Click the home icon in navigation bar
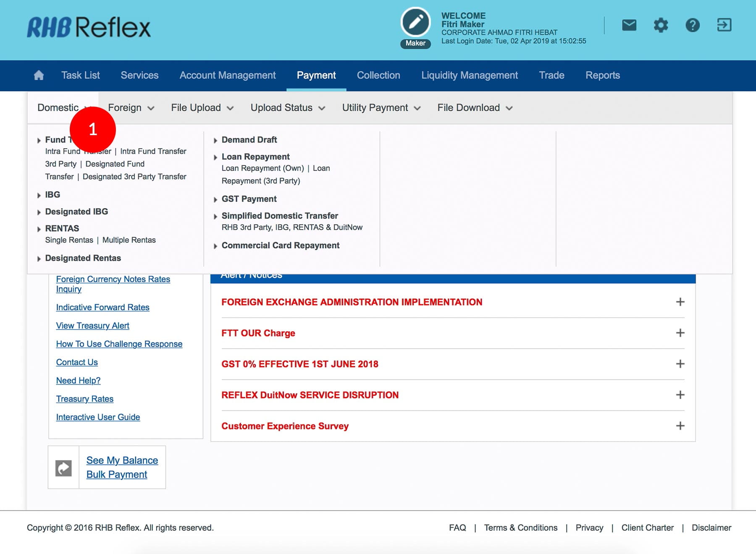 coord(39,75)
